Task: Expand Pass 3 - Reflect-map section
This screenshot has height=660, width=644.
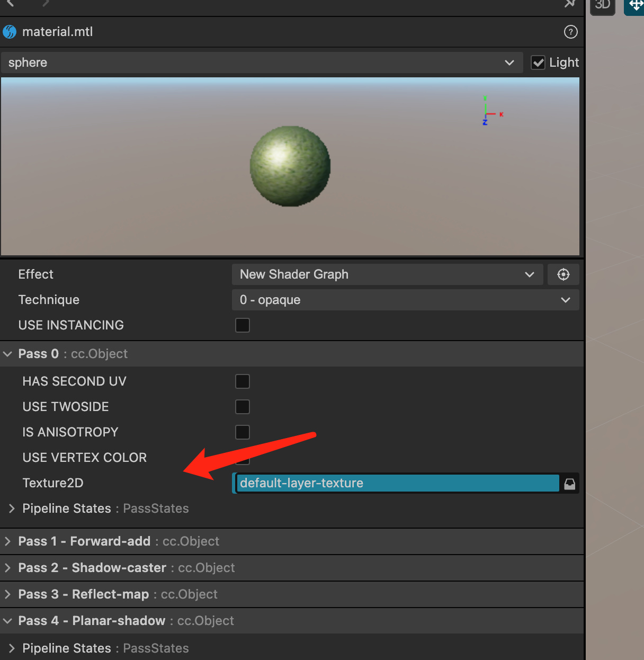Action: pos(7,594)
